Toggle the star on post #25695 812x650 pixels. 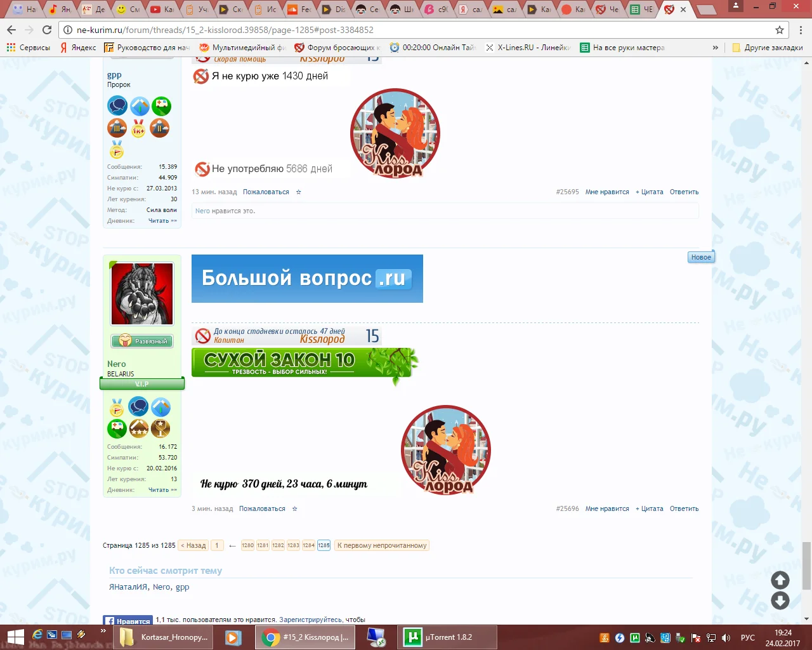299,192
